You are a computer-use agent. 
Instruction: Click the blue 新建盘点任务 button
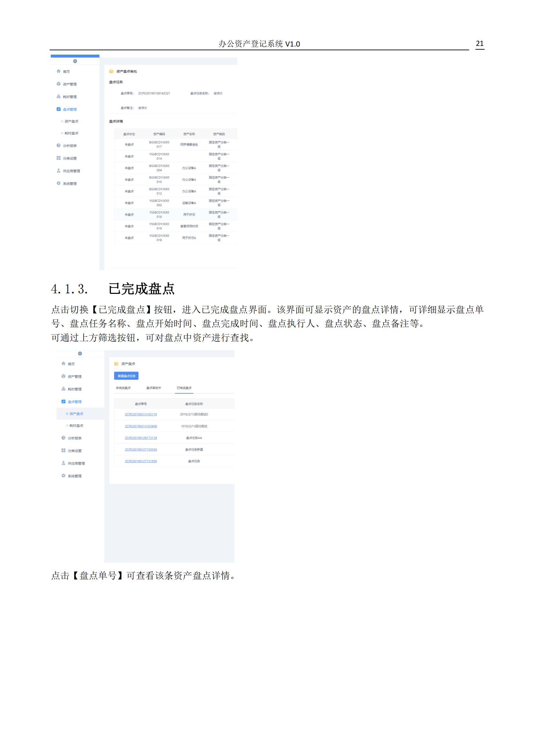(x=126, y=376)
